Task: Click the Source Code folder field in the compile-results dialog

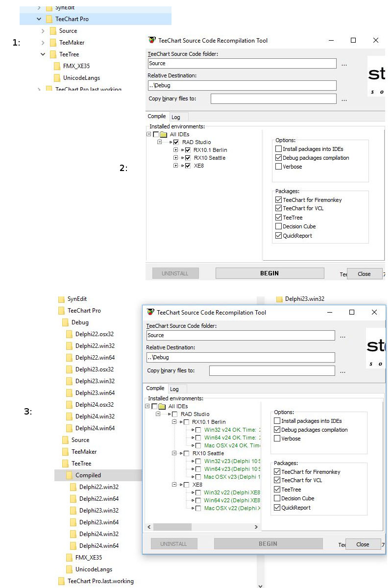Action: (241, 335)
